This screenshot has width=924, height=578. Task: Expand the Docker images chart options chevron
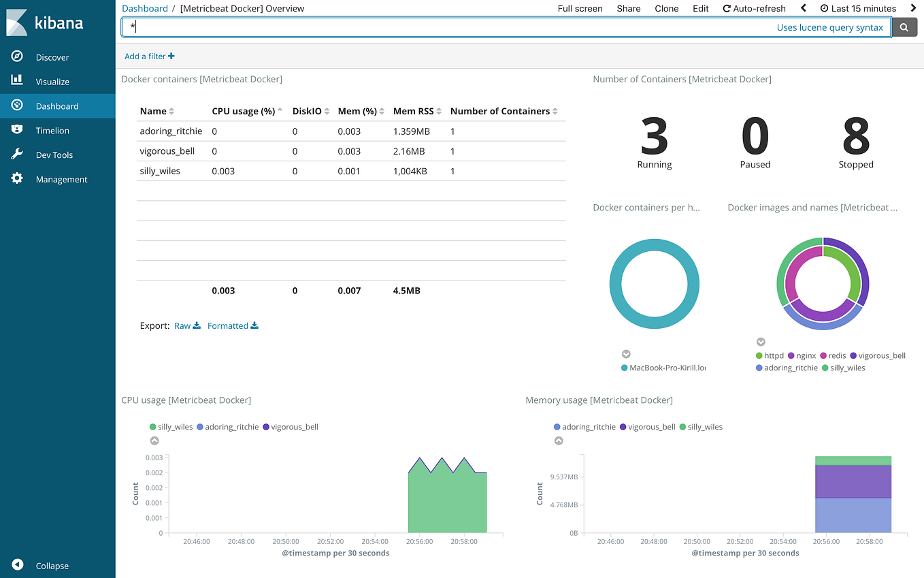(761, 342)
